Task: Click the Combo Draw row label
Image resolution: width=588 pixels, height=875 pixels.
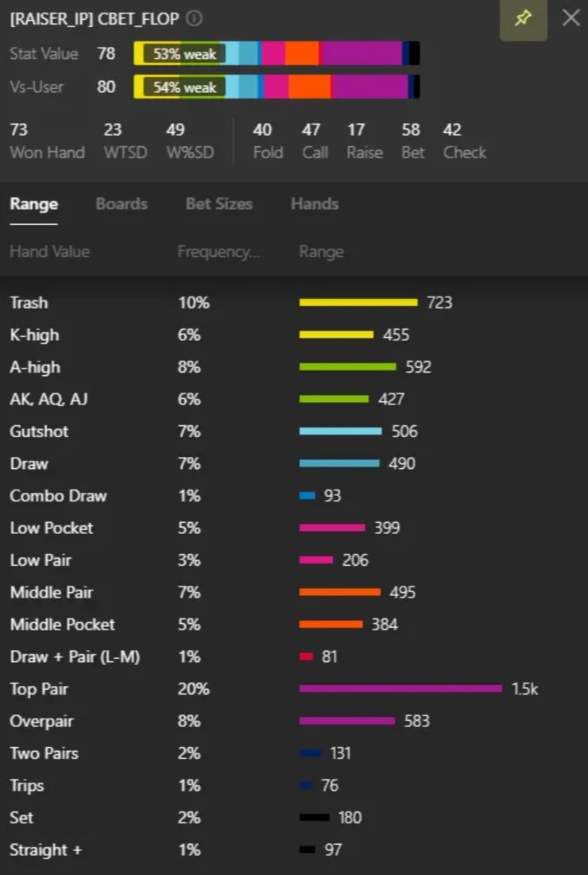Action: point(58,496)
